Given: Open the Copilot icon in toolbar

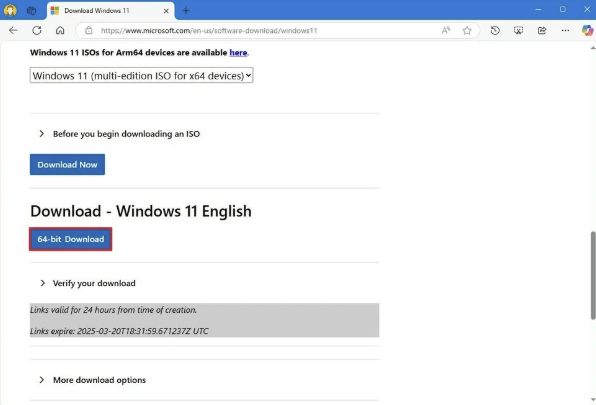Looking at the screenshot, I should click(x=587, y=30).
